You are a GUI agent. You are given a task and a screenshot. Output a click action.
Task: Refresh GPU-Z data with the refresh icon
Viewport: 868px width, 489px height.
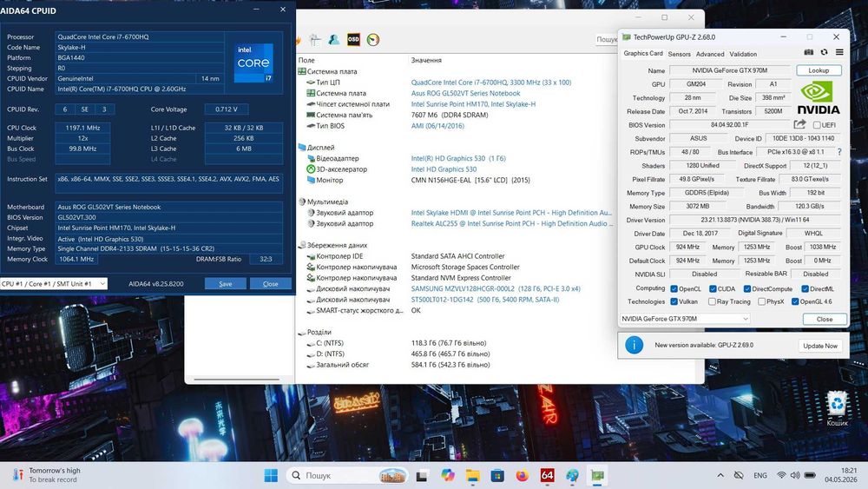[x=825, y=52]
